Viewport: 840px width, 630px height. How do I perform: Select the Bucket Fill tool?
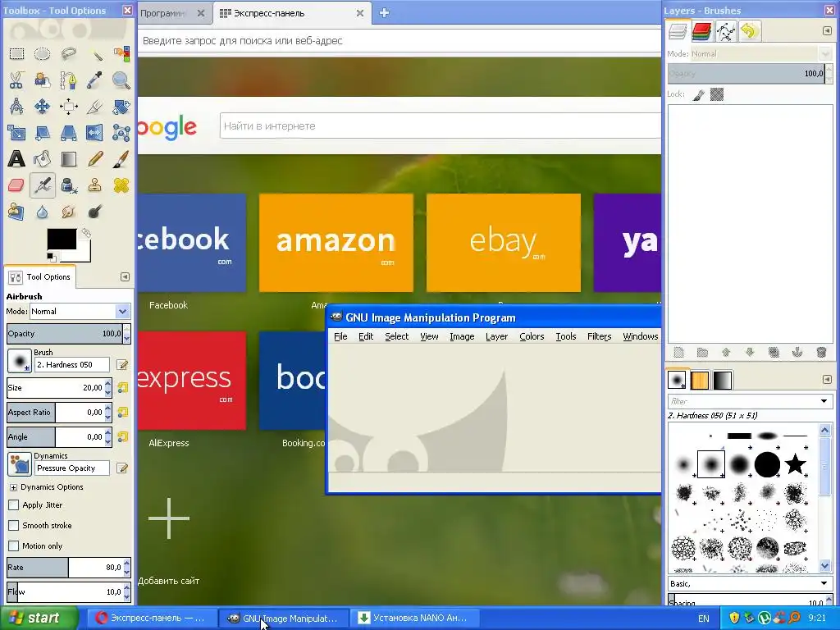click(x=43, y=158)
